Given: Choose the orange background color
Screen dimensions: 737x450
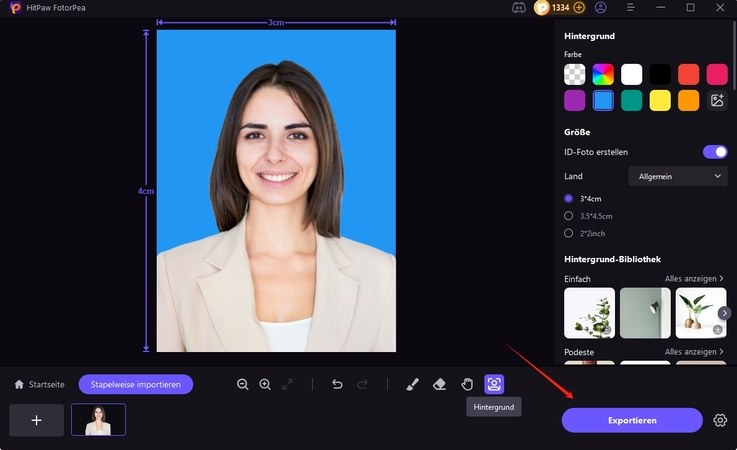Looking at the screenshot, I should [x=689, y=100].
